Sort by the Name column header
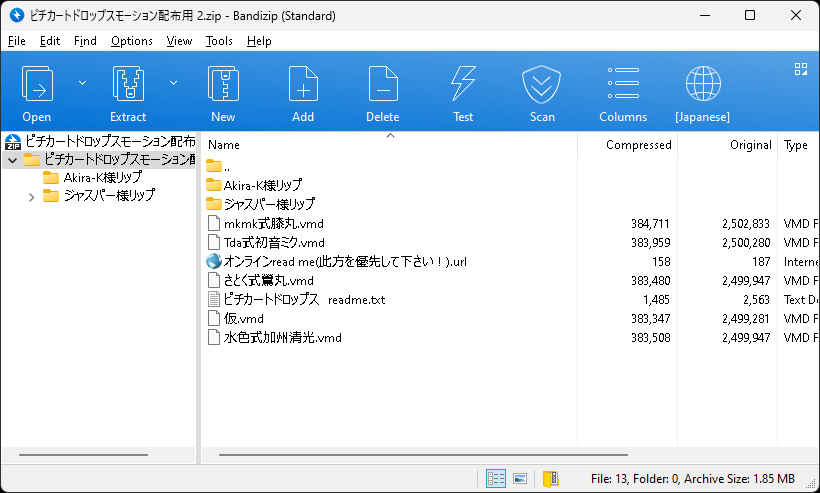The width and height of the screenshot is (820, 493). coord(390,145)
